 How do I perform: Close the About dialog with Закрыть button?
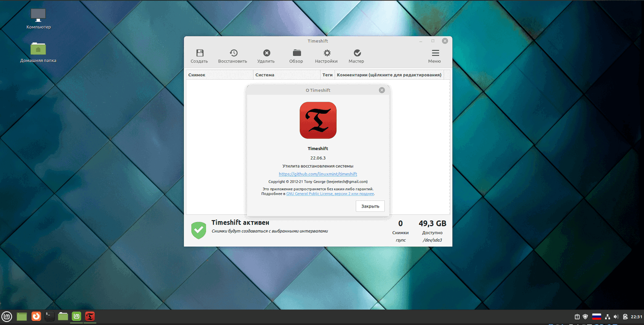click(x=370, y=206)
